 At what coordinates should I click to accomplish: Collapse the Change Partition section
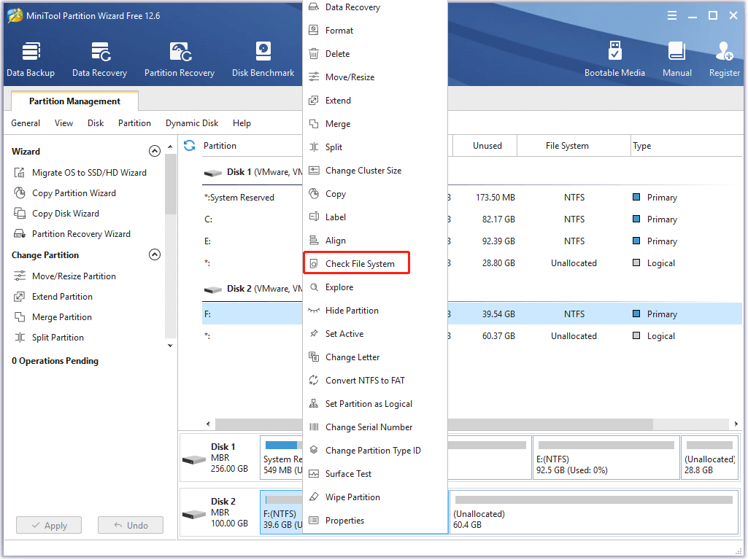coord(154,255)
